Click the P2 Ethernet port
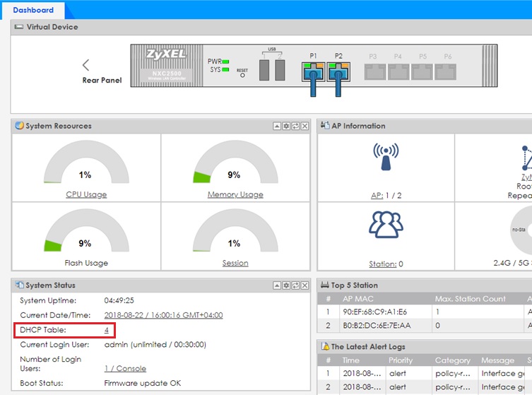 click(338, 70)
